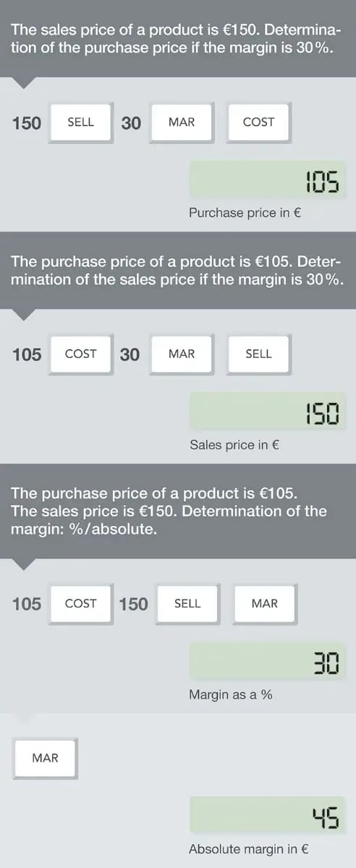Click SELL key ending second example
This screenshot has height=868, width=356.
pyautogui.click(x=258, y=354)
